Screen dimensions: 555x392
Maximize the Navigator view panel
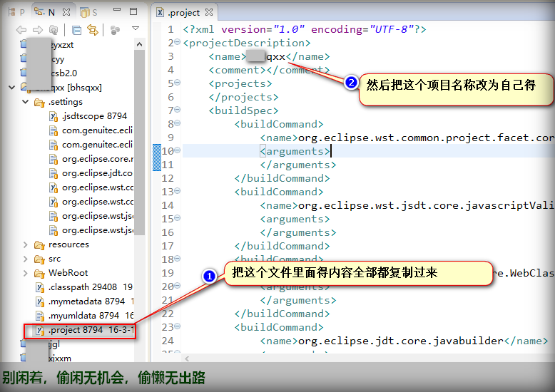[133, 11]
